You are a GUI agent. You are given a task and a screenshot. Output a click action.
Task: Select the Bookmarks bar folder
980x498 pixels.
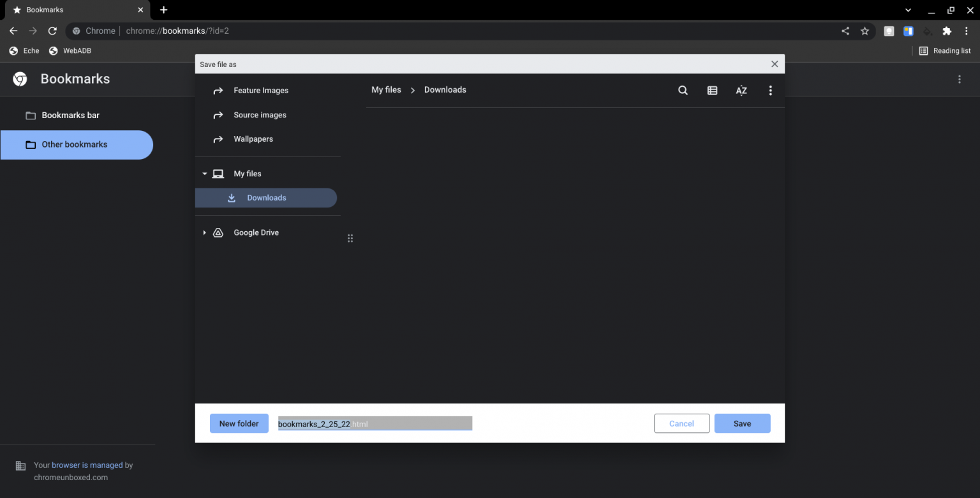[70, 115]
